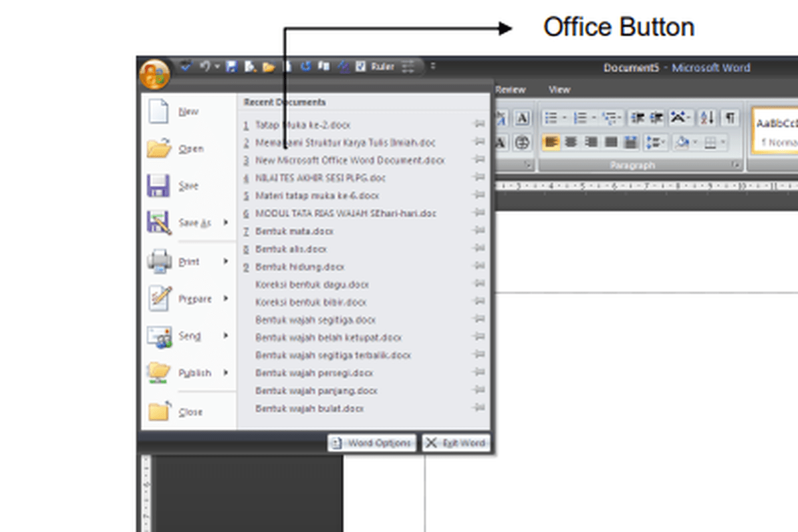
Task: Expand the Save As submenu arrow
Action: (x=224, y=223)
